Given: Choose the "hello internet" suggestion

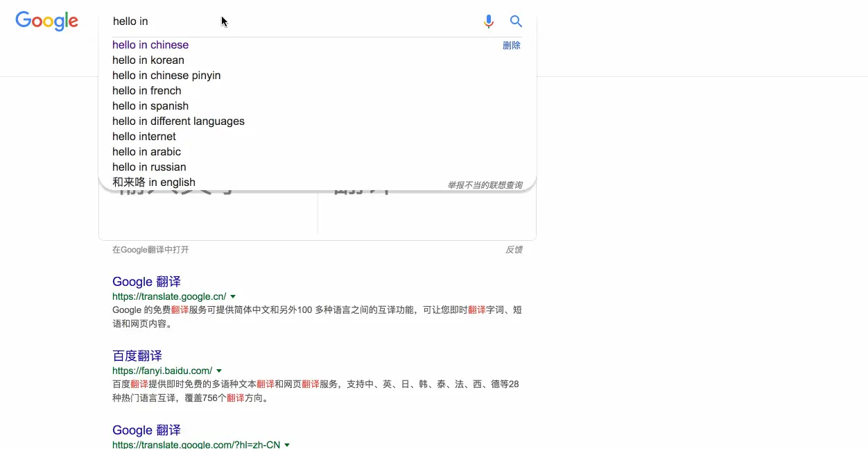Looking at the screenshot, I should click(x=144, y=137).
